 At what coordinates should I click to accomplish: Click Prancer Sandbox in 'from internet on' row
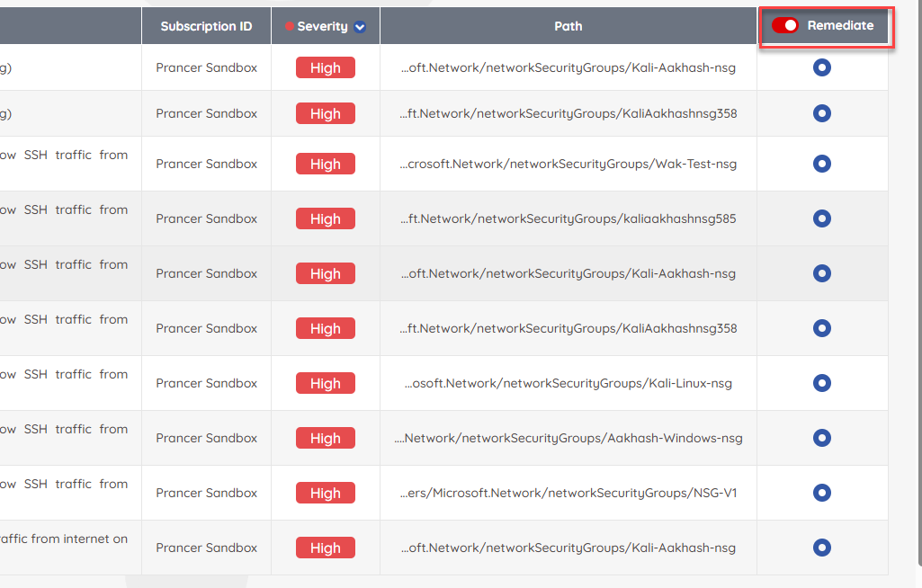tap(206, 548)
